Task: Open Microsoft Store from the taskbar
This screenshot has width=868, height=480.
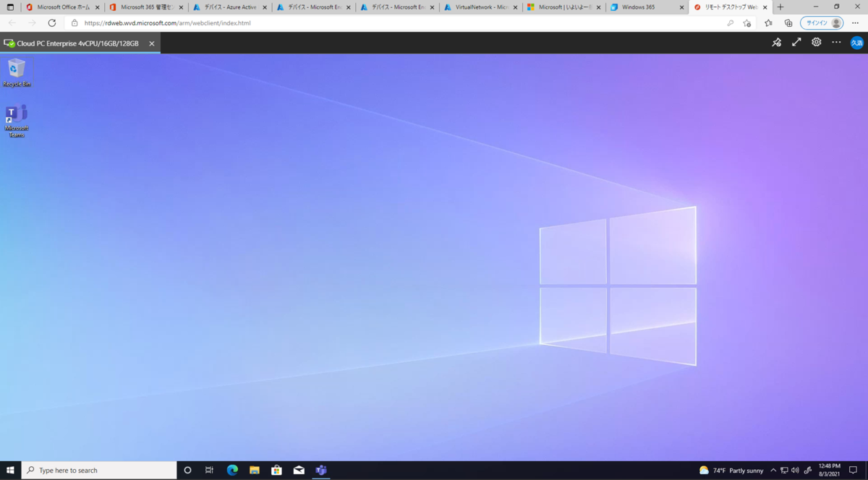Action: (276, 470)
